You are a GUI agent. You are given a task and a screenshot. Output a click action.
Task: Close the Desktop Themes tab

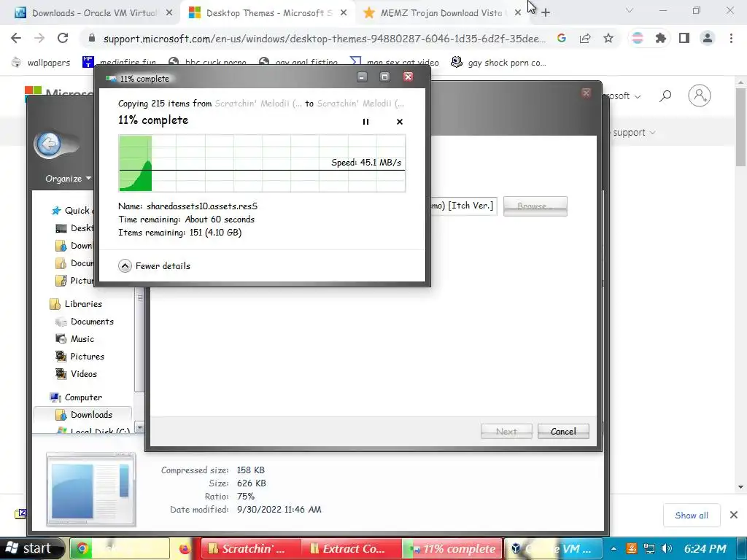[x=344, y=13]
